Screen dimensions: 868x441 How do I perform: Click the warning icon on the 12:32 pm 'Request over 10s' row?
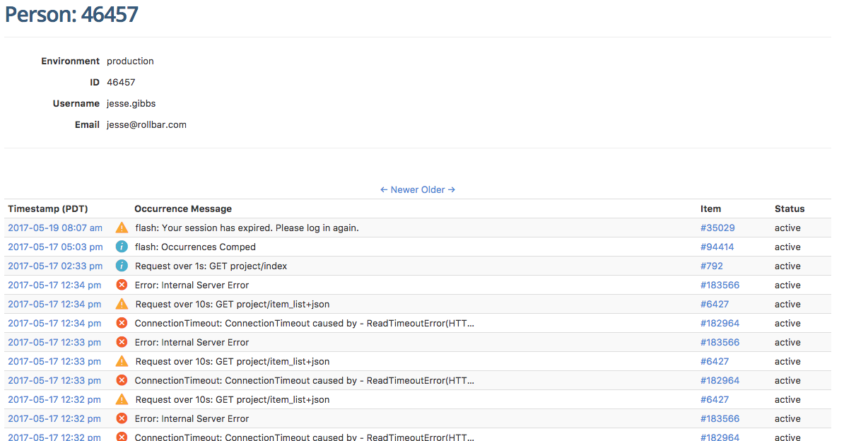(121, 399)
